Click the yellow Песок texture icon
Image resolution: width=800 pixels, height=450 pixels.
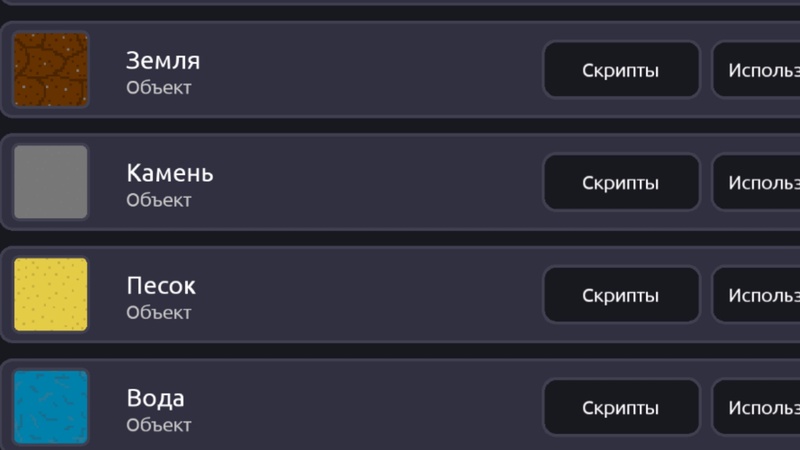[51, 294]
